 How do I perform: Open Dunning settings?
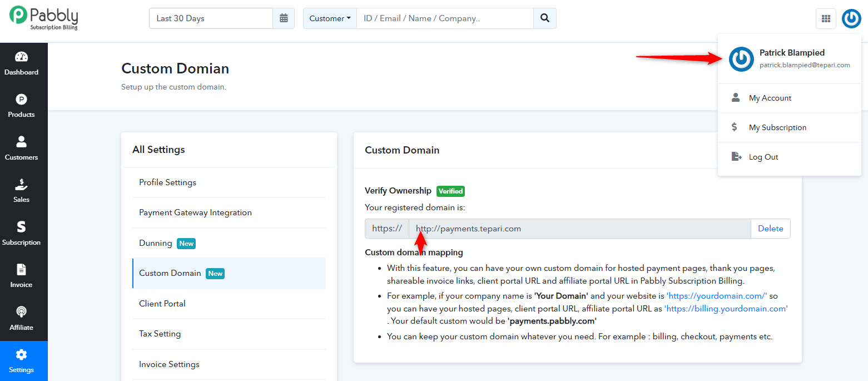[x=229, y=243]
